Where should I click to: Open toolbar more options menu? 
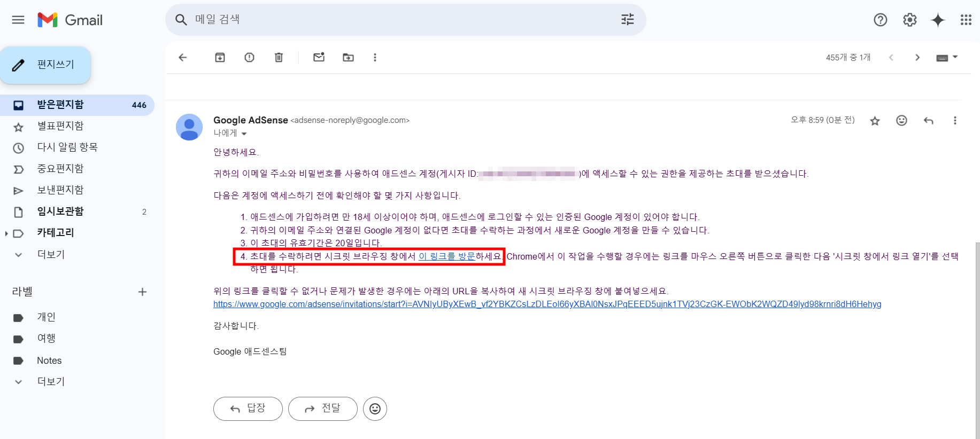click(x=375, y=57)
